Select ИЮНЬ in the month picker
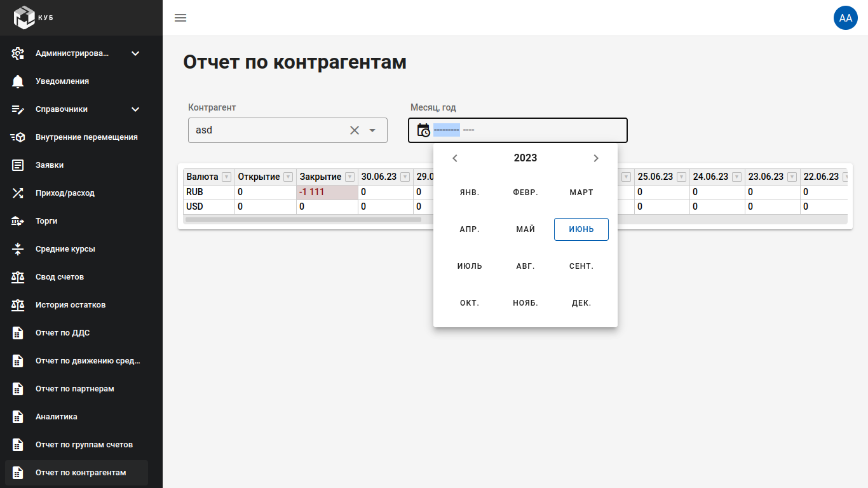This screenshot has width=868, height=488. pos(581,229)
